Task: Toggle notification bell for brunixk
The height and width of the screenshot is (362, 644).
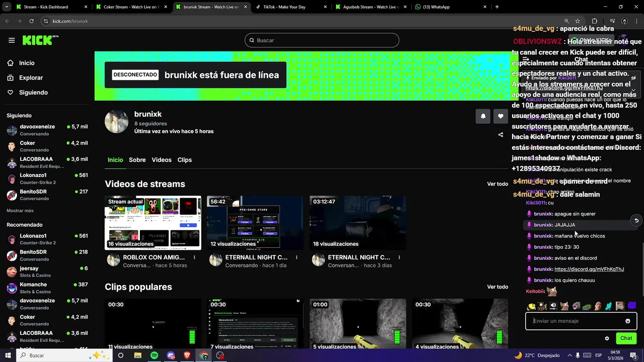Action: click(483, 116)
